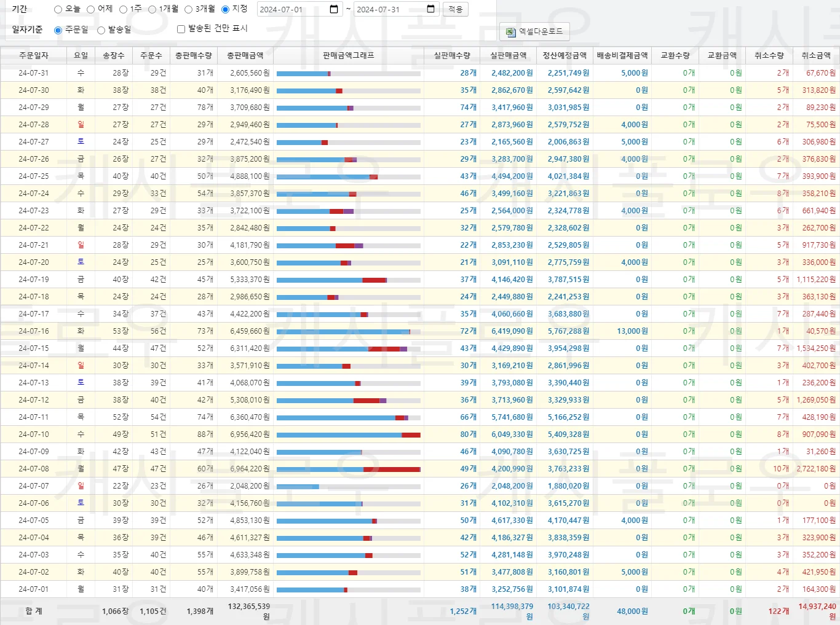Select the 1개월 period radio button
Image resolution: width=840 pixels, height=625 pixels.
152,9
